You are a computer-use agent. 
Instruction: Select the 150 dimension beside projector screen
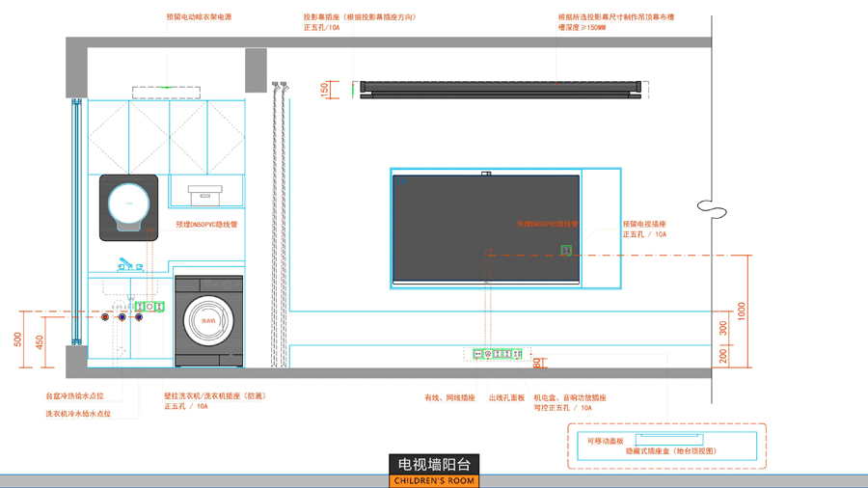click(325, 90)
